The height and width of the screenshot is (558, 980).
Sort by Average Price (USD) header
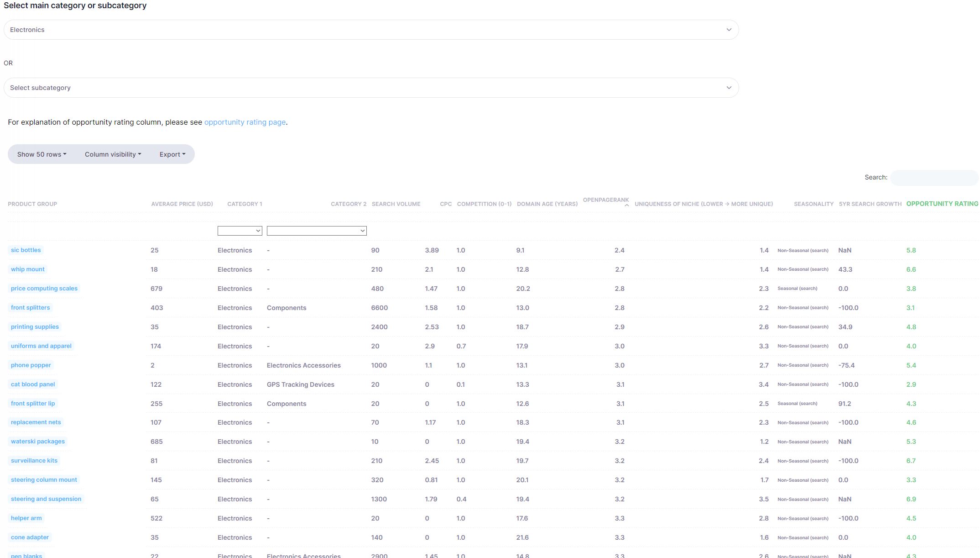[x=182, y=204]
